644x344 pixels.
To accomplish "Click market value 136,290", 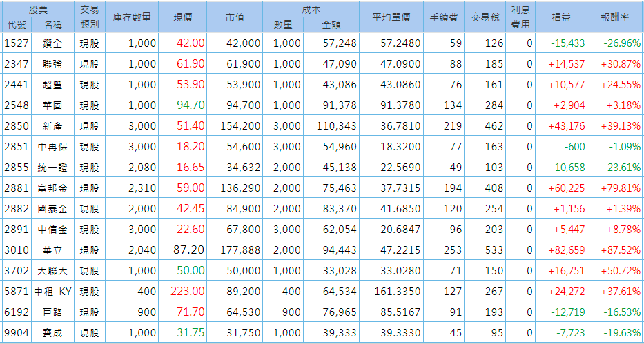I will point(241,188).
